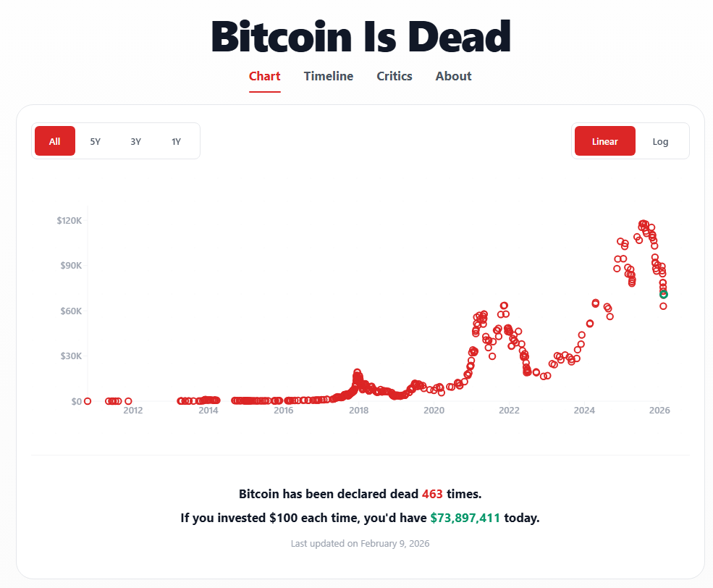Choose the 1Y time range
The height and width of the screenshot is (588, 713).
click(x=177, y=141)
